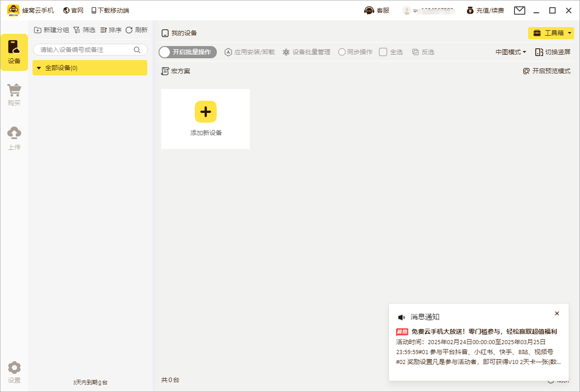580x392 pixels.
Task: Open the 设置 settings gear
Action: [x=14, y=373]
